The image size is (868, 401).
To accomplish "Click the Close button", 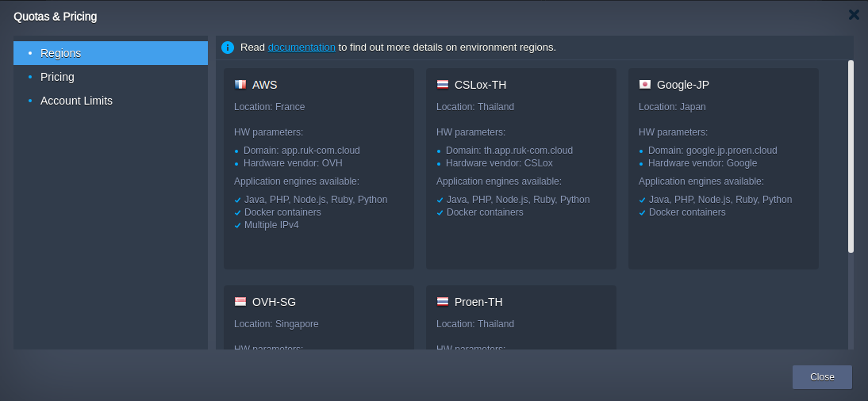I will (822, 377).
